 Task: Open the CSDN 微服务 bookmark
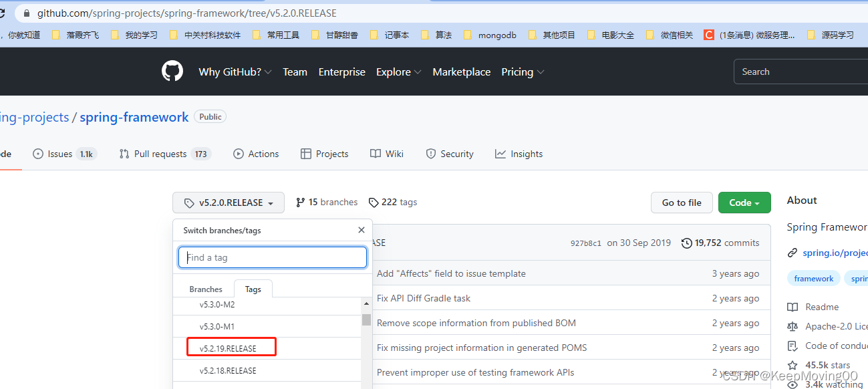coord(750,35)
